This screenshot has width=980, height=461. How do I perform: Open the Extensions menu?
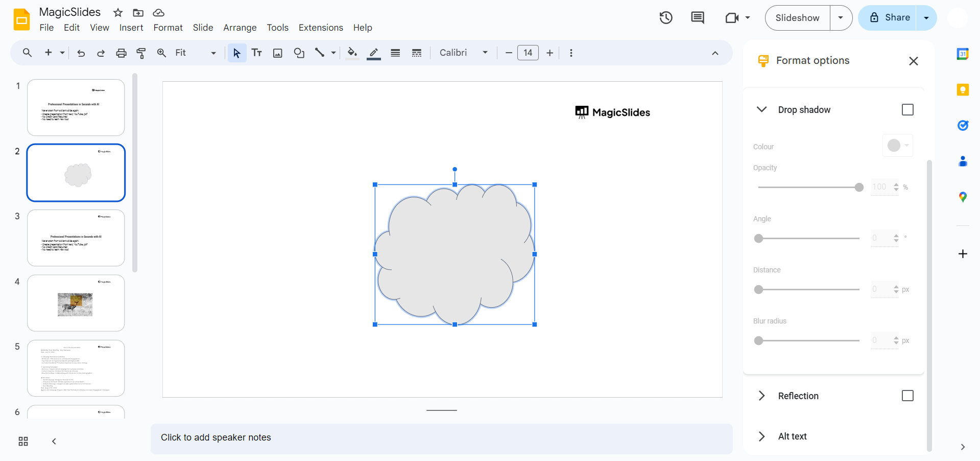(x=321, y=28)
